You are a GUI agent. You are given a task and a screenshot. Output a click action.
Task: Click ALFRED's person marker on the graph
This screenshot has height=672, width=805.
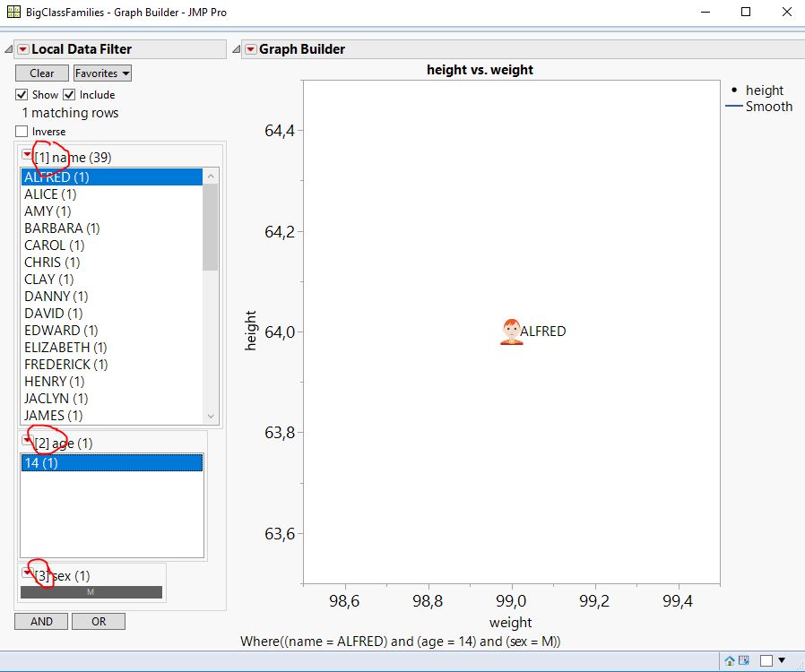click(510, 331)
